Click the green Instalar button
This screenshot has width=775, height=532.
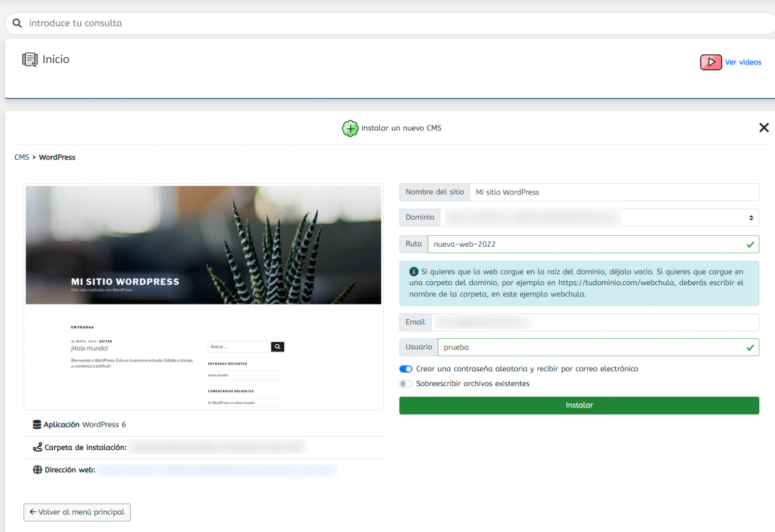pyautogui.click(x=579, y=405)
